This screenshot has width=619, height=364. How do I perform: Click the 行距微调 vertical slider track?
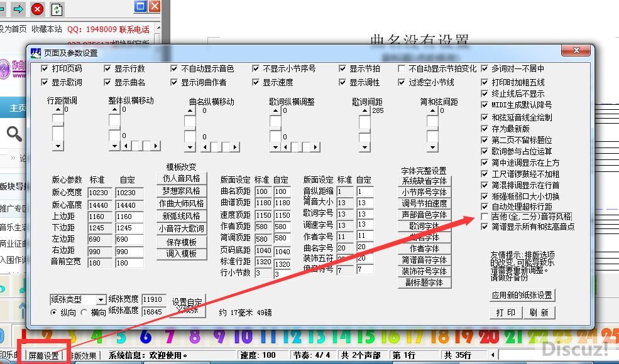[x=58, y=128]
